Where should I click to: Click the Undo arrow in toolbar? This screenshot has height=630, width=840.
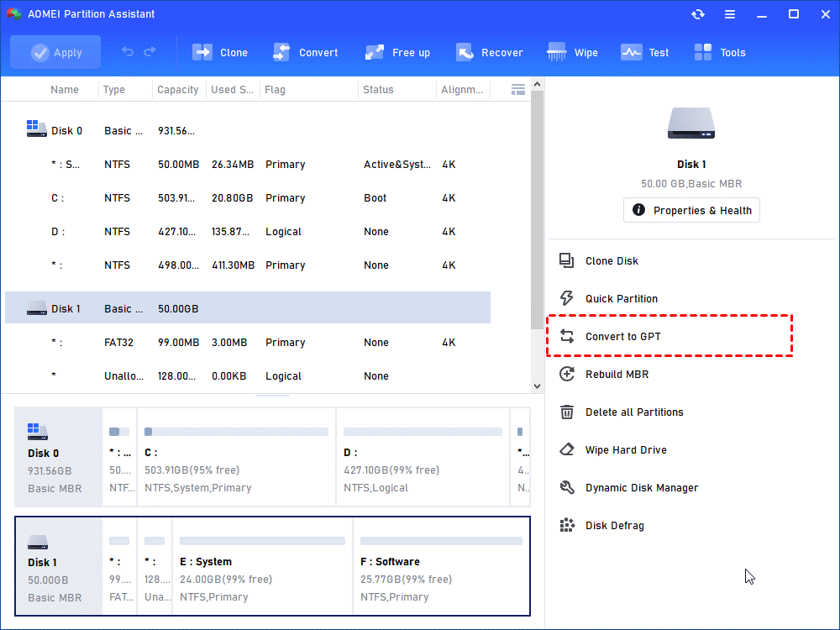(128, 52)
